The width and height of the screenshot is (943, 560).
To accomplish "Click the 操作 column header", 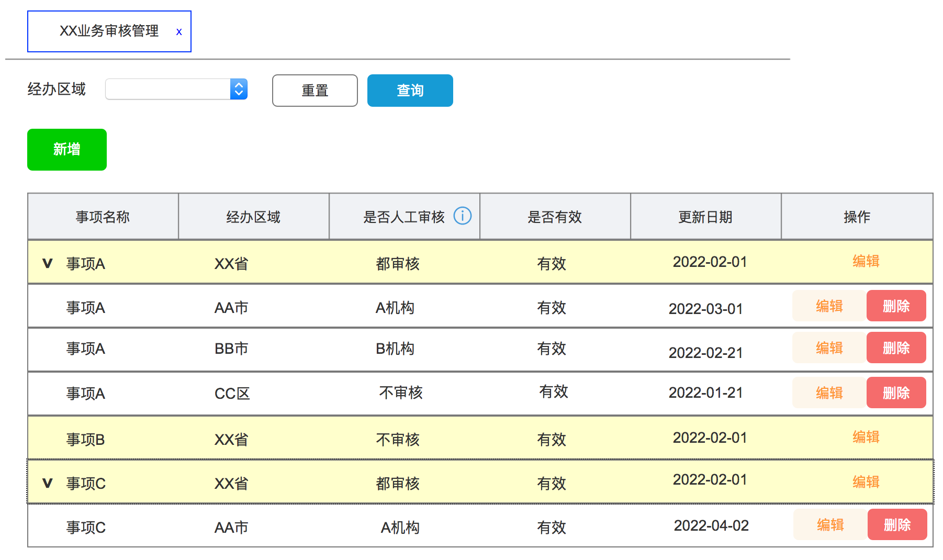I will coord(857,217).
